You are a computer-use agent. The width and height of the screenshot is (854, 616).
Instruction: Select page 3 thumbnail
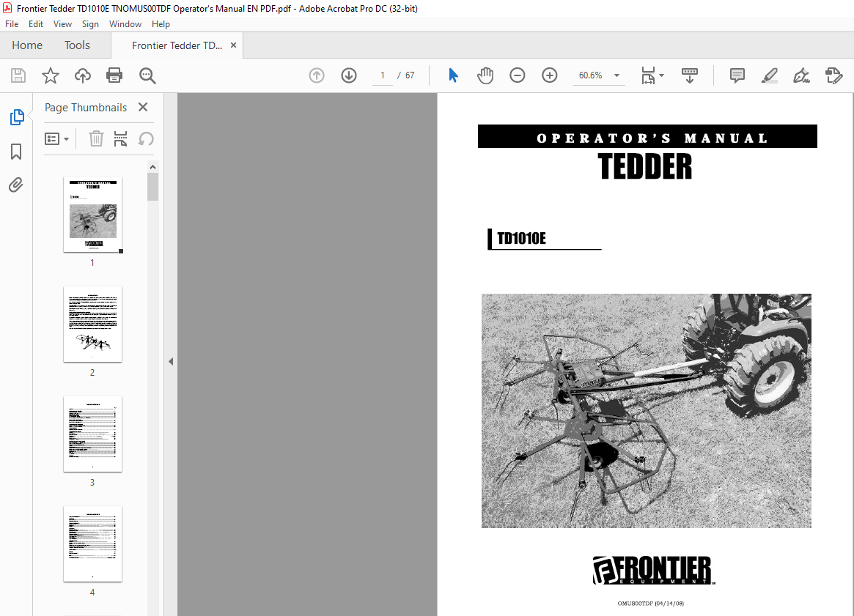[92, 434]
